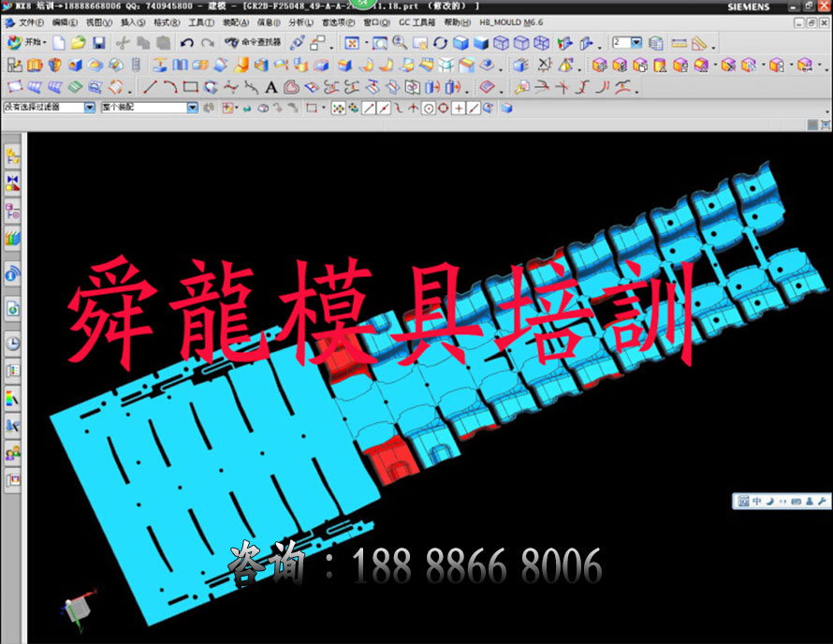Open the 分析(L) menu
Image resolution: width=833 pixels, height=644 pixels.
coord(301,22)
